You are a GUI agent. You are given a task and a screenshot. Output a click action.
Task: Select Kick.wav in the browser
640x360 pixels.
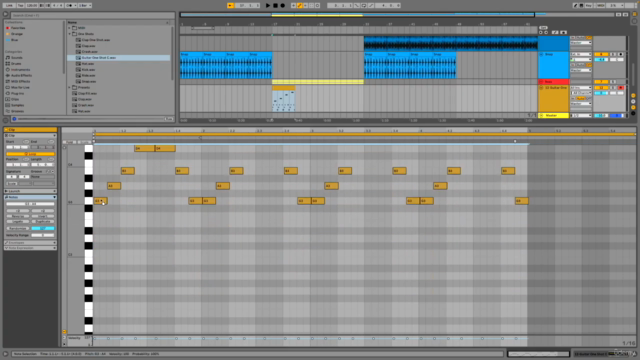88,70
